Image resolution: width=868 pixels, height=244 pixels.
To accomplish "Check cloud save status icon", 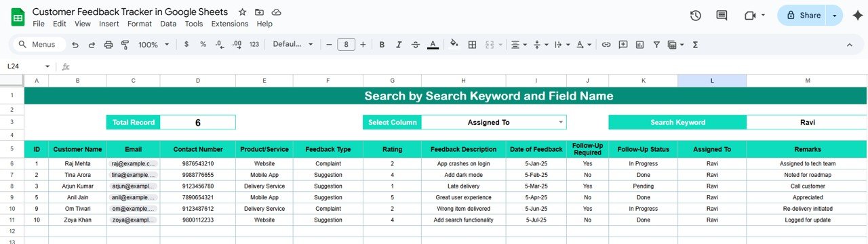I will 276,12.
